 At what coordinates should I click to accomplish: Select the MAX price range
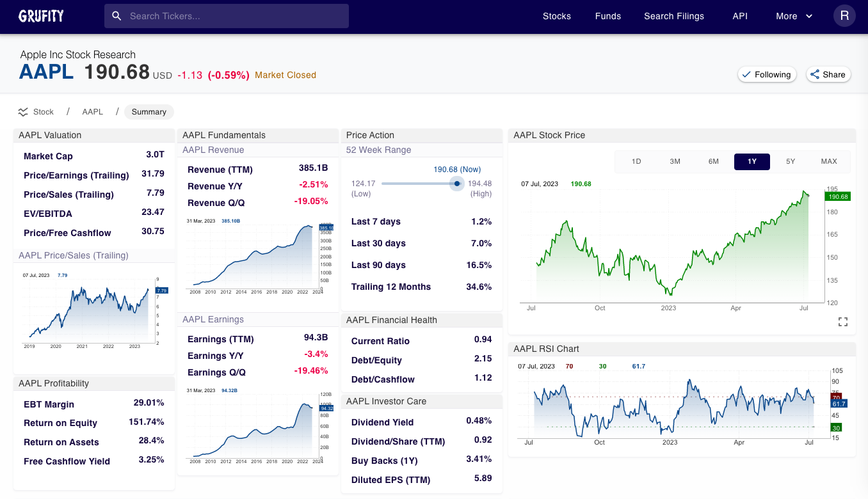tap(829, 161)
